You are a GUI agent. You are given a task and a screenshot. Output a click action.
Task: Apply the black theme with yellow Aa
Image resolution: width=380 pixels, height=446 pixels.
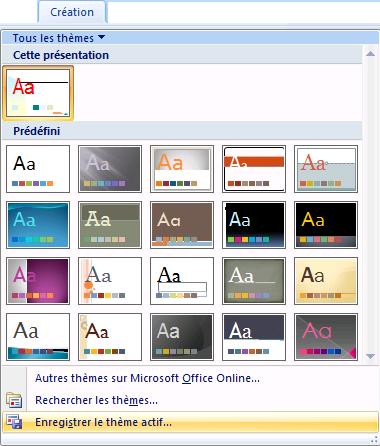coord(326,225)
